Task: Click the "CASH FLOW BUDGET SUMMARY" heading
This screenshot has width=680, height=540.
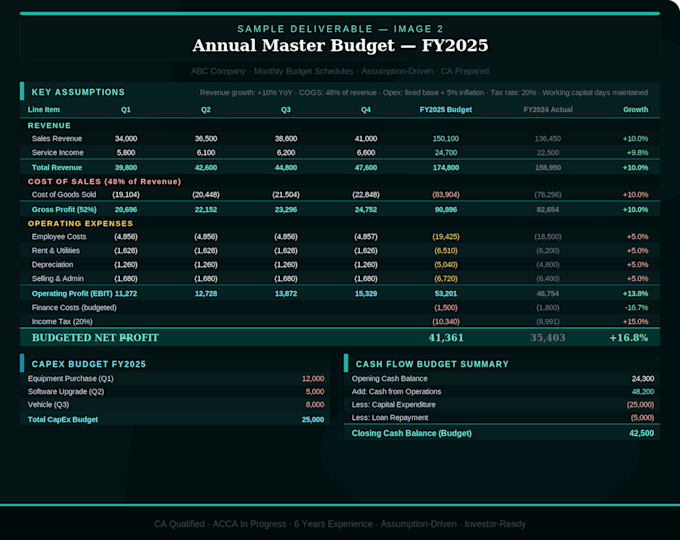Action: (432, 364)
